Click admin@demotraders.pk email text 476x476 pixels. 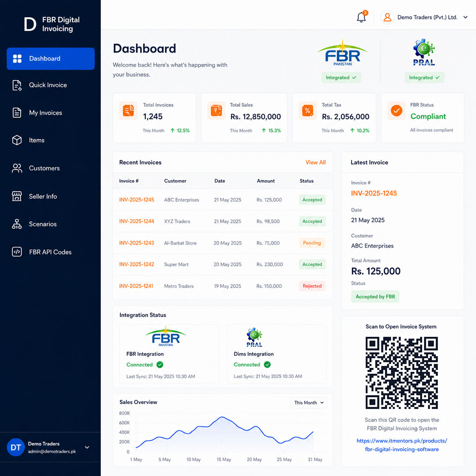click(52, 451)
